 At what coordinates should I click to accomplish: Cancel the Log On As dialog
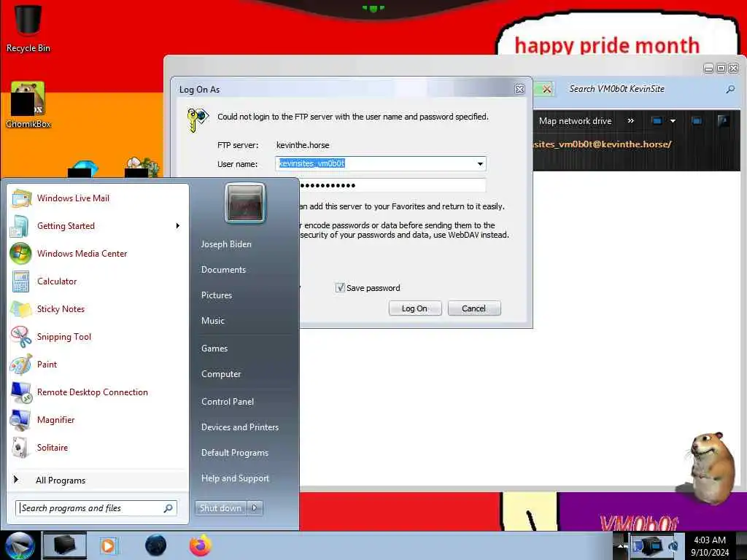(474, 308)
